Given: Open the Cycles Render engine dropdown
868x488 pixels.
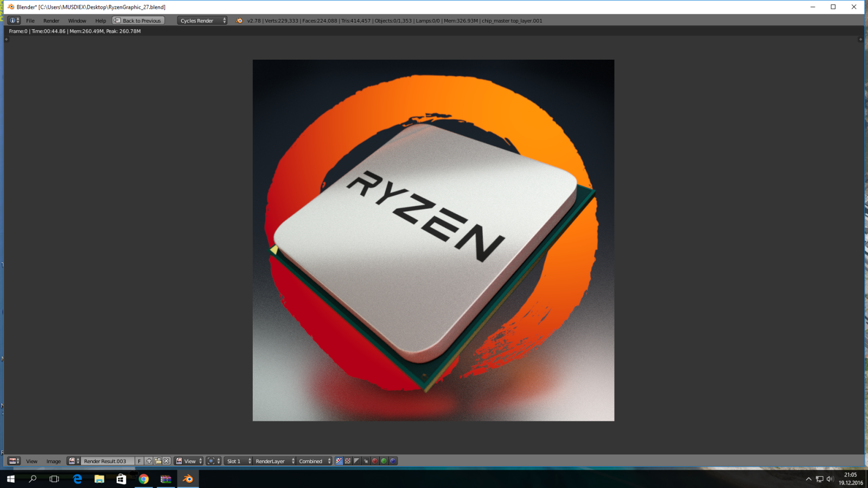Looking at the screenshot, I should click(202, 21).
